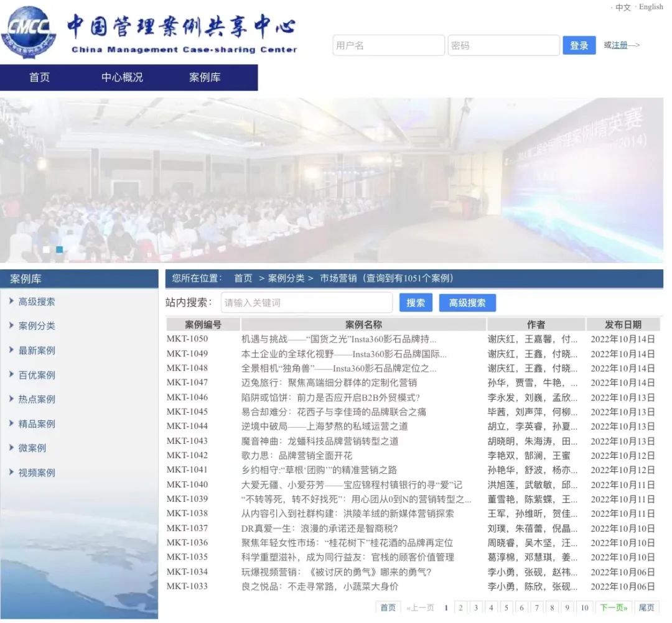Open 微案例 in the sidebar
Image resolution: width=672 pixels, height=623 pixels.
(x=32, y=448)
